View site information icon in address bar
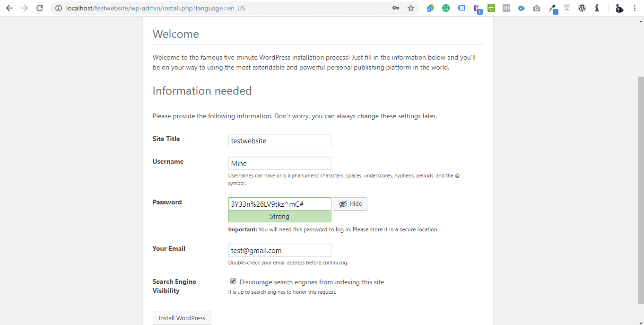The width and height of the screenshot is (644, 325). (x=59, y=8)
